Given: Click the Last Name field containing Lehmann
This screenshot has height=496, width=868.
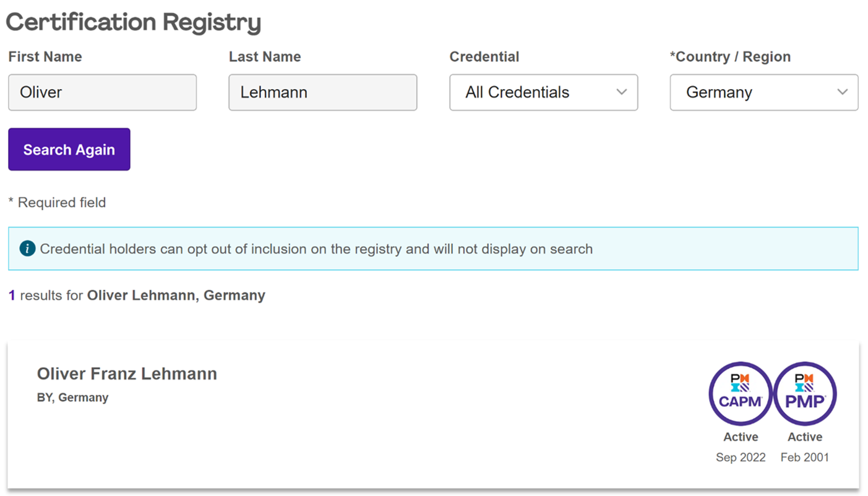Looking at the screenshot, I should click(x=322, y=93).
